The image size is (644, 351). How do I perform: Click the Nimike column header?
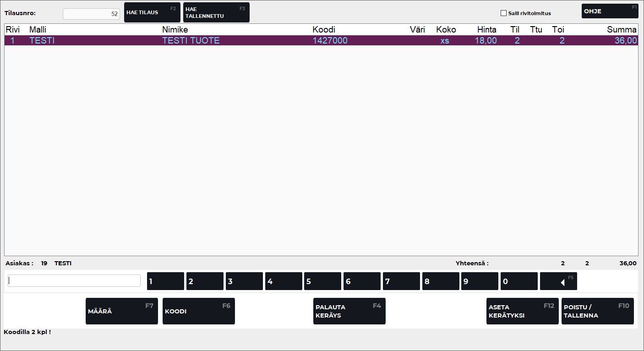tap(175, 30)
